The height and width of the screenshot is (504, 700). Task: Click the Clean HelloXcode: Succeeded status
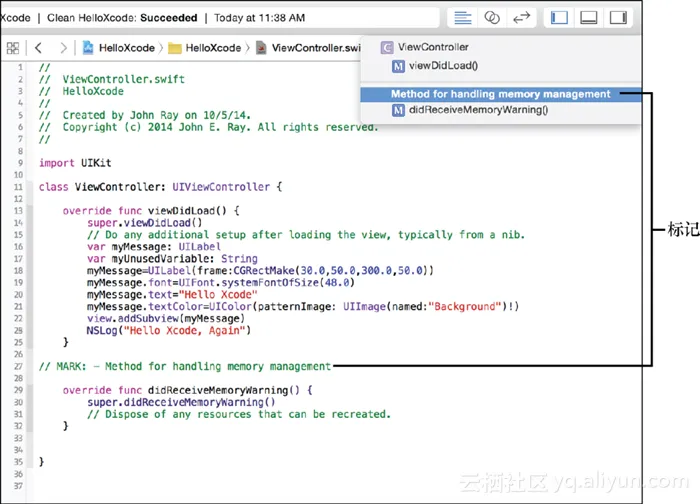[122, 18]
